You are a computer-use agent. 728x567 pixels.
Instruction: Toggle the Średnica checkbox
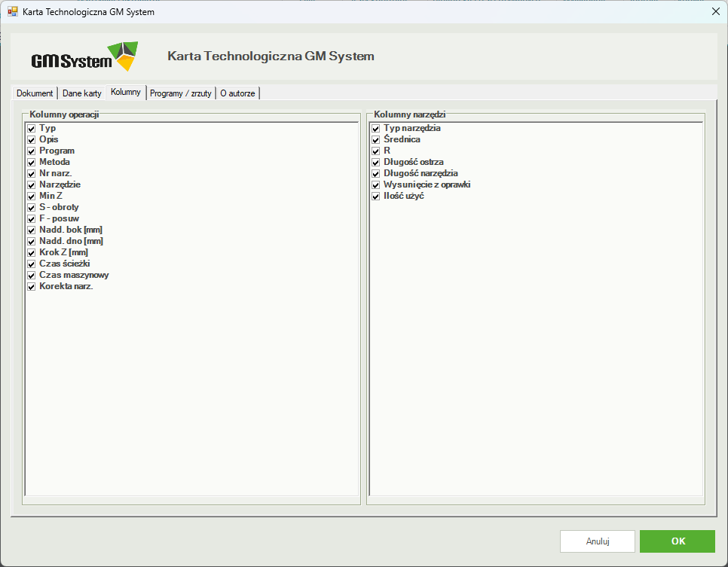click(376, 139)
